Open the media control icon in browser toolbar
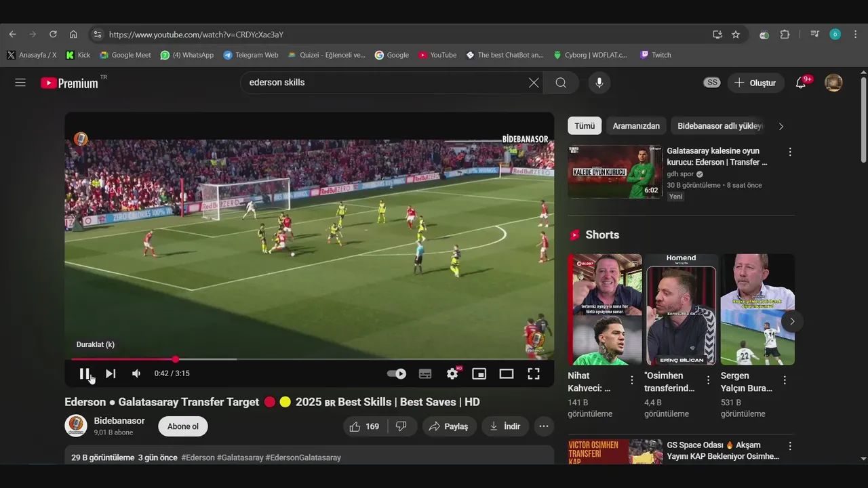868x488 pixels. [815, 35]
